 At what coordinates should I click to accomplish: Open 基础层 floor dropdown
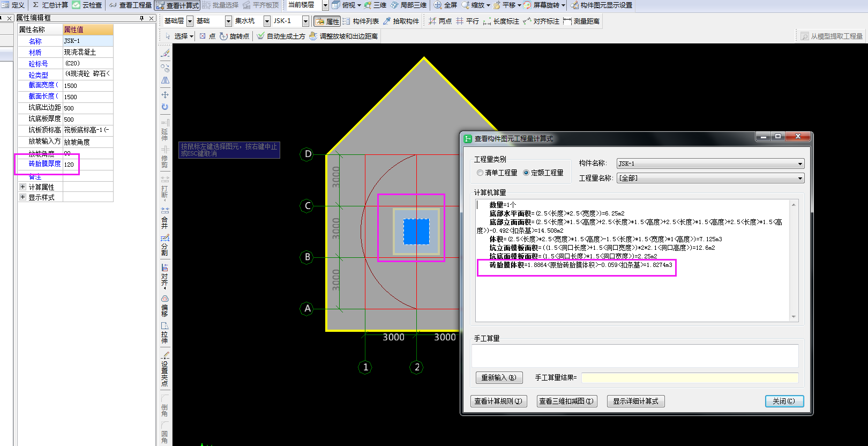pos(190,21)
